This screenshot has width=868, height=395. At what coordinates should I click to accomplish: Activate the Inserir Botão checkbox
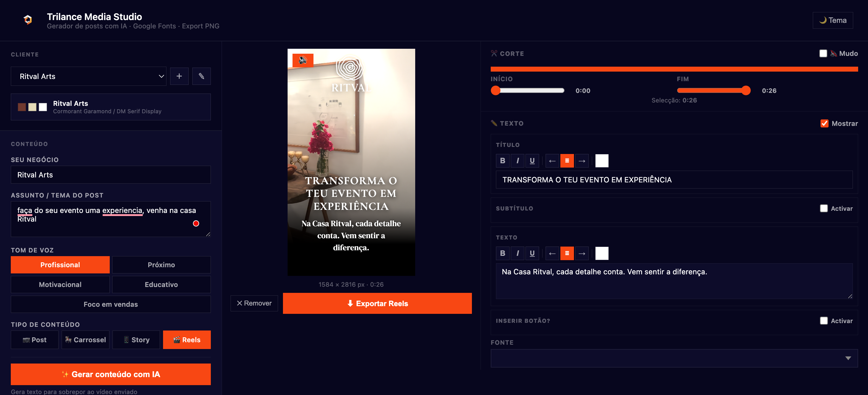pos(824,321)
